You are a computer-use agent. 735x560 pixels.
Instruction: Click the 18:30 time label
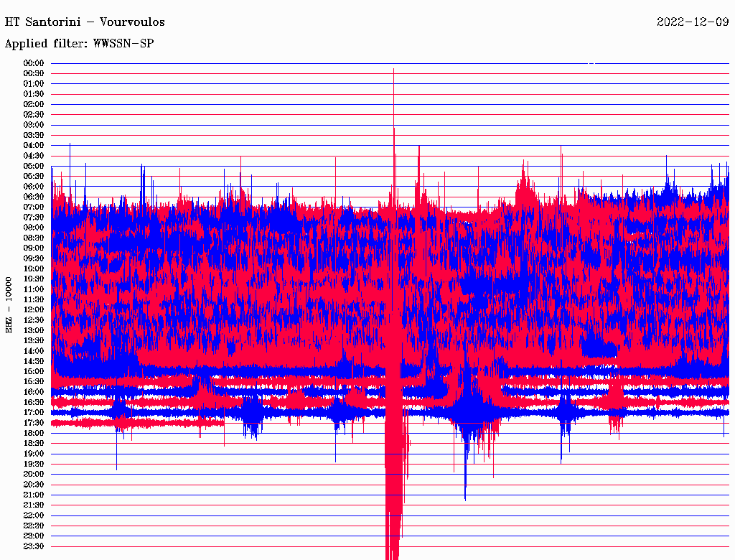point(34,443)
